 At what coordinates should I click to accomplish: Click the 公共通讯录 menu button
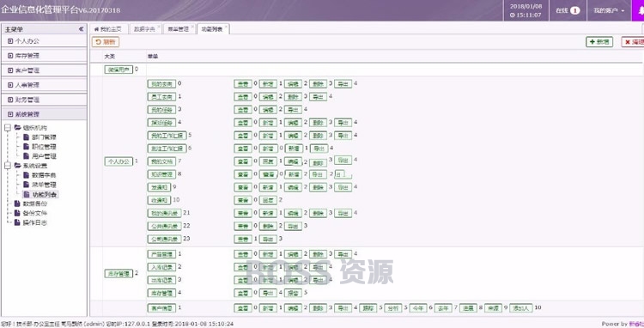tap(164, 226)
